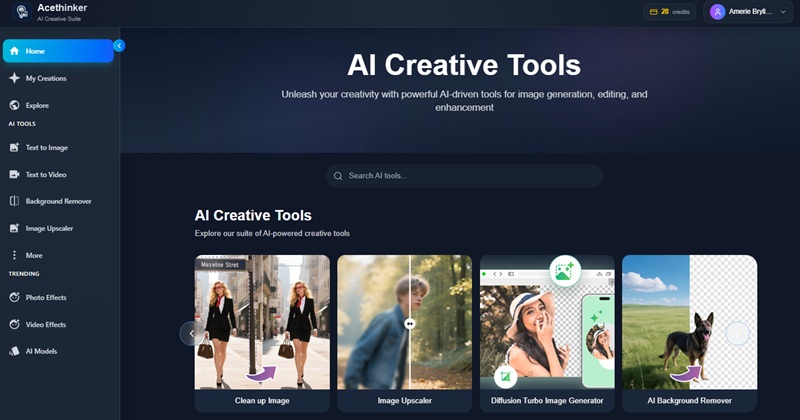This screenshot has height=420, width=800.
Task: Click the 28 credits badge
Action: (669, 12)
